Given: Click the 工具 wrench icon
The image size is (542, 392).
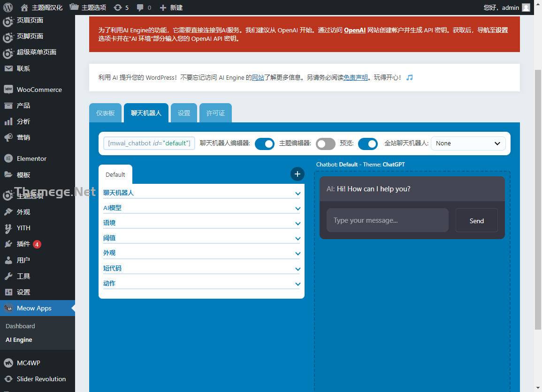Looking at the screenshot, I should coord(8,276).
